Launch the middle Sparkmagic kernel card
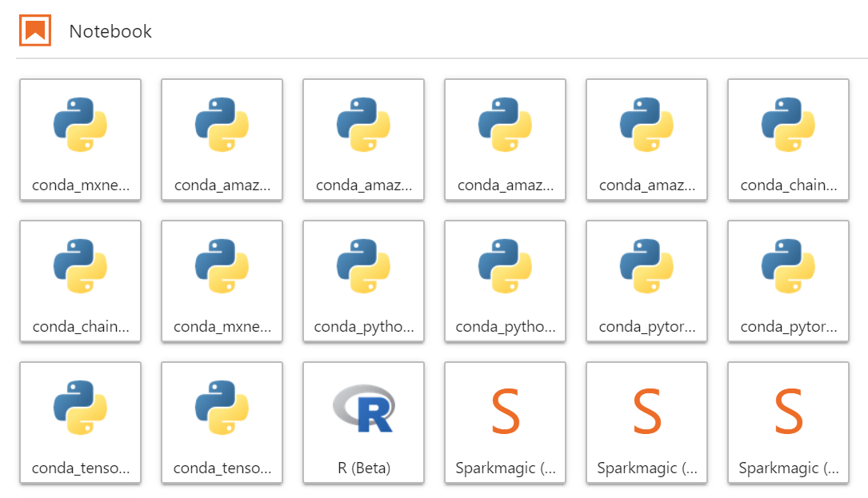 pyautogui.click(x=647, y=423)
